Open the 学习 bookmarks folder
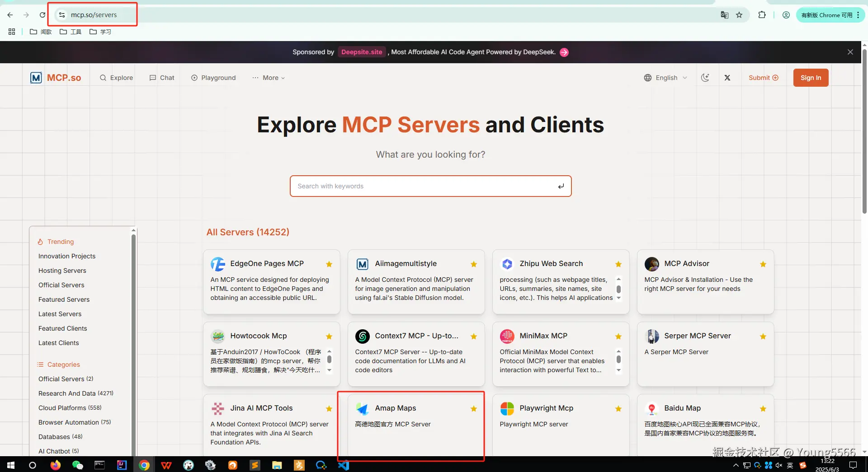Image resolution: width=868 pixels, height=472 pixels. tap(100, 32)
